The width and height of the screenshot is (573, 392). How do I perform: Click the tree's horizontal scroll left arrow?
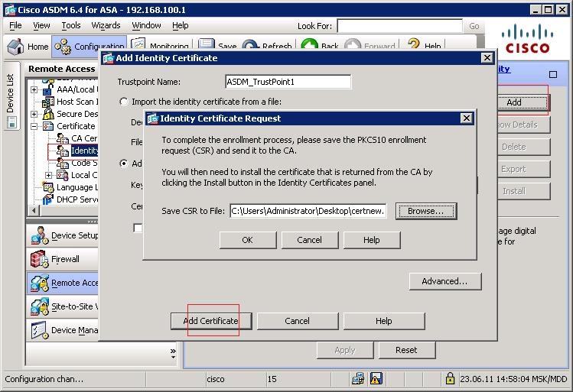pos(34,211)
